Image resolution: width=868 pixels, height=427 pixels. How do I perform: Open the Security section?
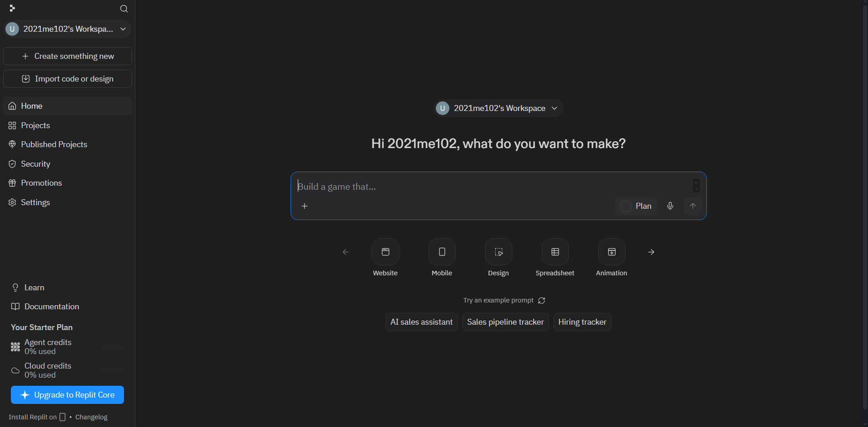tap(68, 164)
